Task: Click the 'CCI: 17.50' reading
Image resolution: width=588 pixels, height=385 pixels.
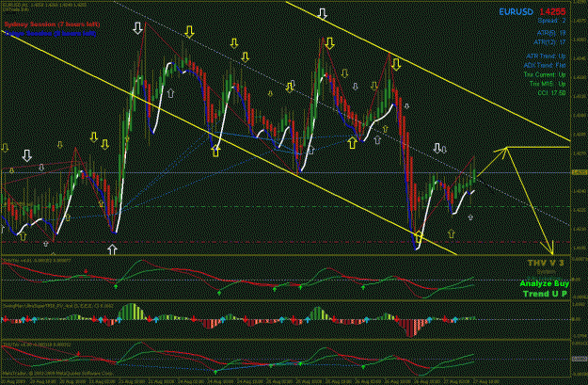Action: click(x=549, y=92)
